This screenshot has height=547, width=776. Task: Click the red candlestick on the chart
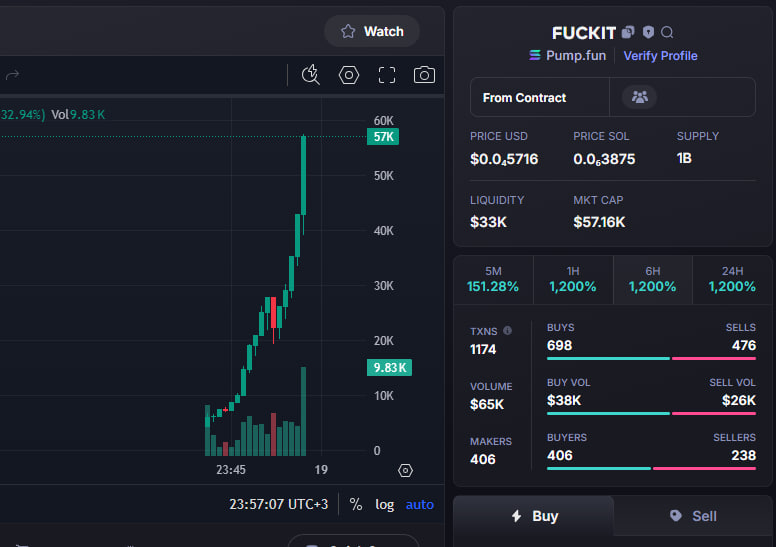(273, 313)
